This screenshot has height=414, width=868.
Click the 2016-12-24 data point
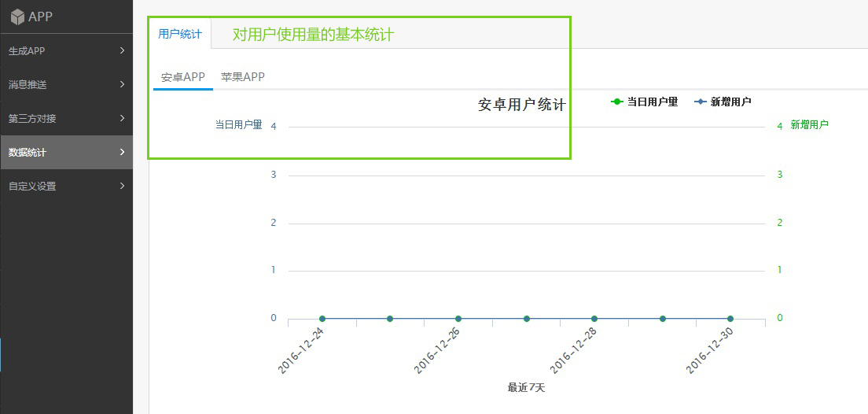(322, 319)
